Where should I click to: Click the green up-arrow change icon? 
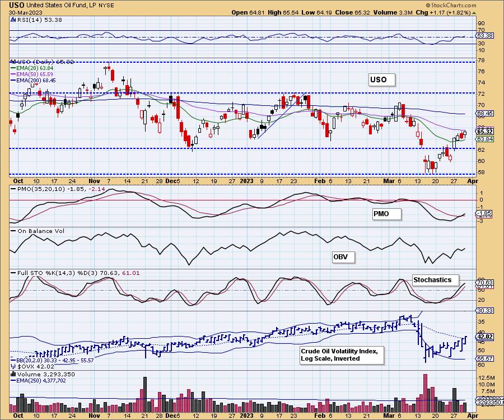pyautogui.click(x=474, y=13)
